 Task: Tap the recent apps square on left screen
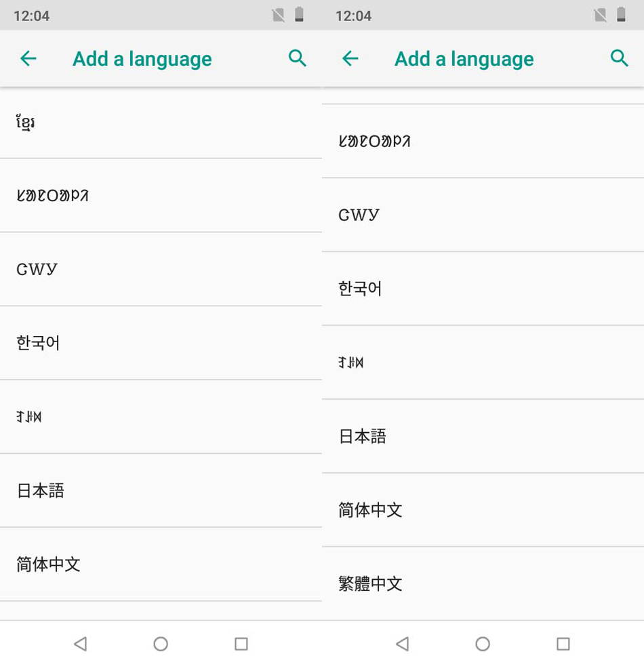(x=241, y=644)
